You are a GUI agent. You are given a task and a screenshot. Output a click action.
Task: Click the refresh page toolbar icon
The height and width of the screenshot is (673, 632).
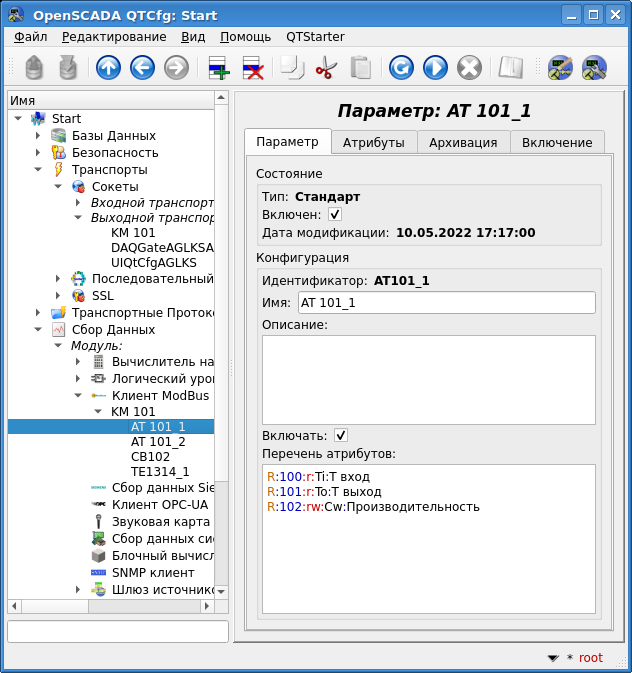click(x=401, y=67)
